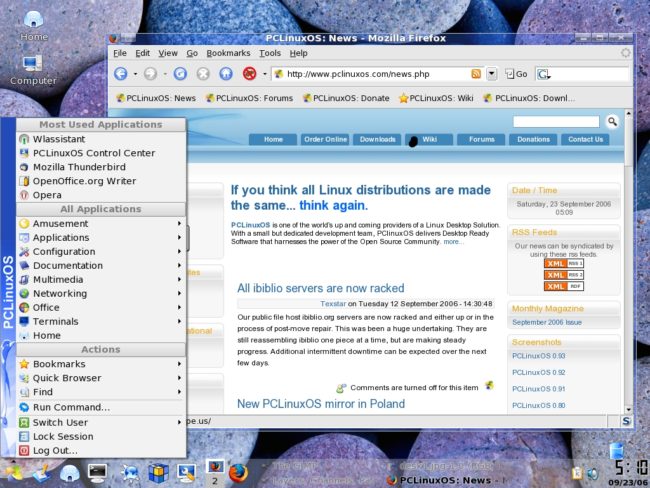Launch PCLinuxOS Control Center from menu
Image resolution: width=650 pixels, height=488 pixels.
[101, 153]
